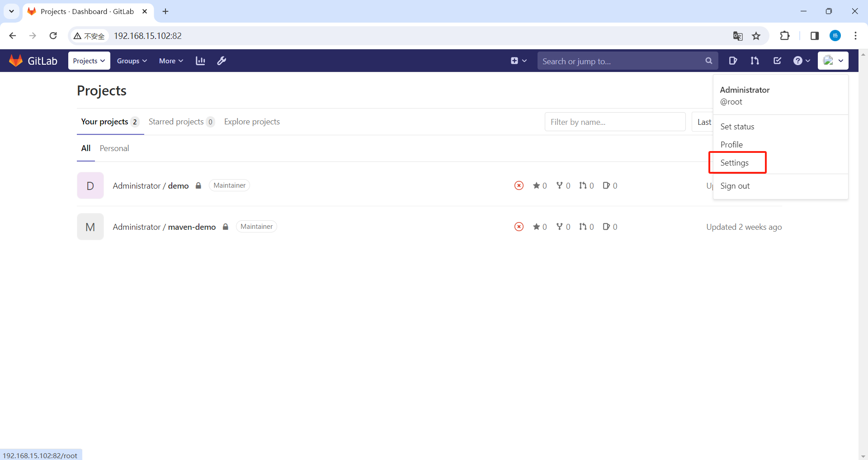Open the Issues list icon
This screenshot has height=460, width=868.
(733, 61)
